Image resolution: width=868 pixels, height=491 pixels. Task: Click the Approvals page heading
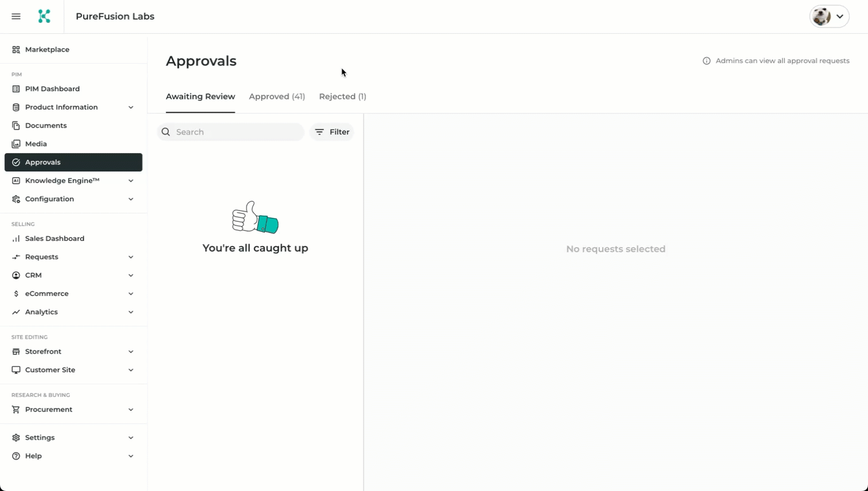(201, 61)
